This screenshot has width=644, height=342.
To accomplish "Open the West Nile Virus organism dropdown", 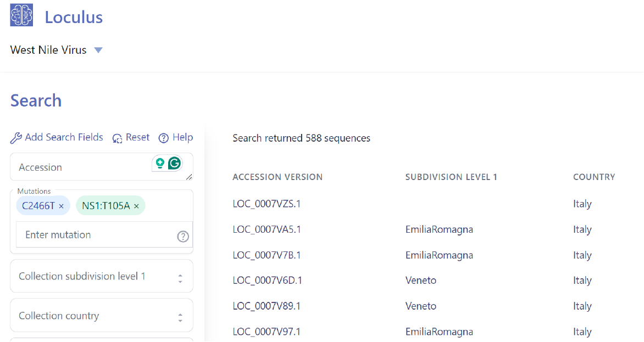I will 98,50.
